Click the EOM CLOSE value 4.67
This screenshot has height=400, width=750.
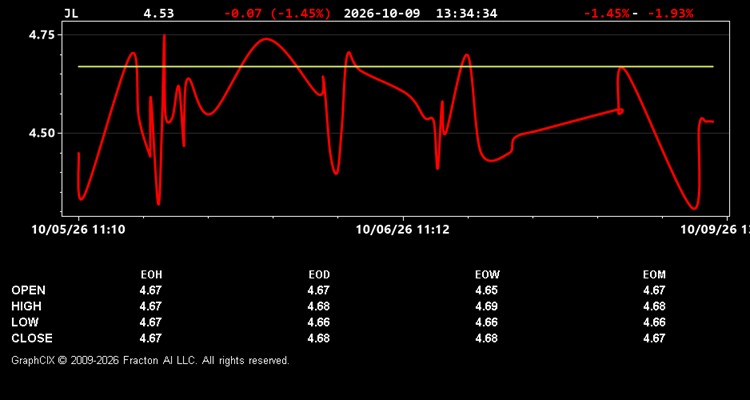point(654,338)
